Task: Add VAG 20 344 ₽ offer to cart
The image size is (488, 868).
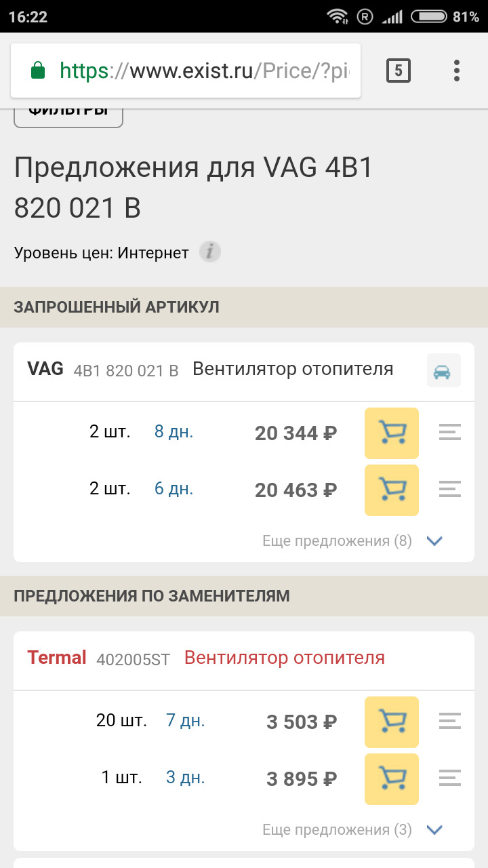Action: pyautogui.click(x=392, y=433)
